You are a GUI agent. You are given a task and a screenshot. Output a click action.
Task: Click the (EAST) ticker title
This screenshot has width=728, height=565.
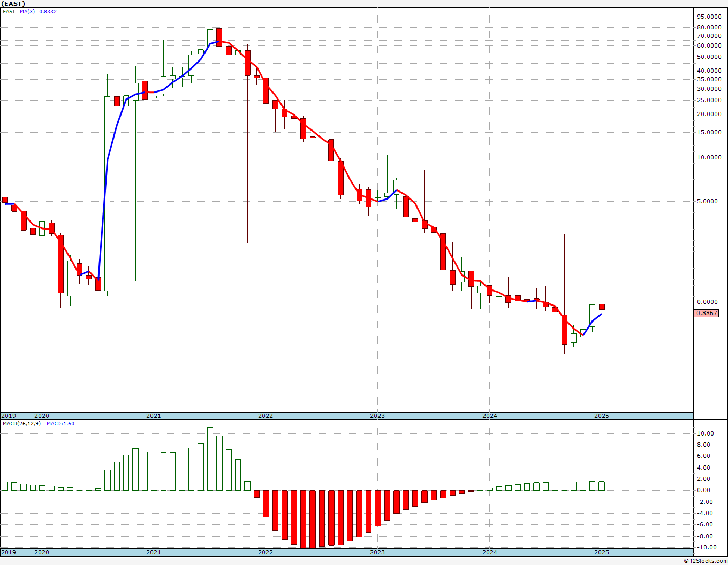13,4
